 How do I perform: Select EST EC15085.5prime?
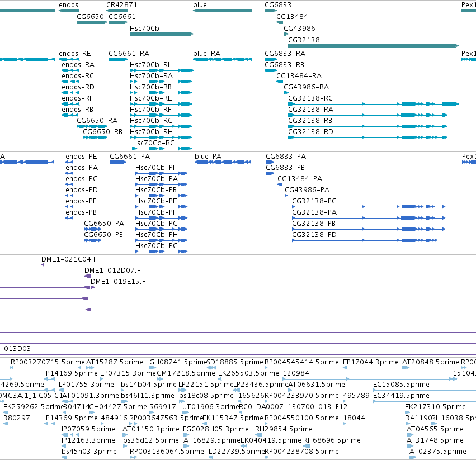click(401, 385)
